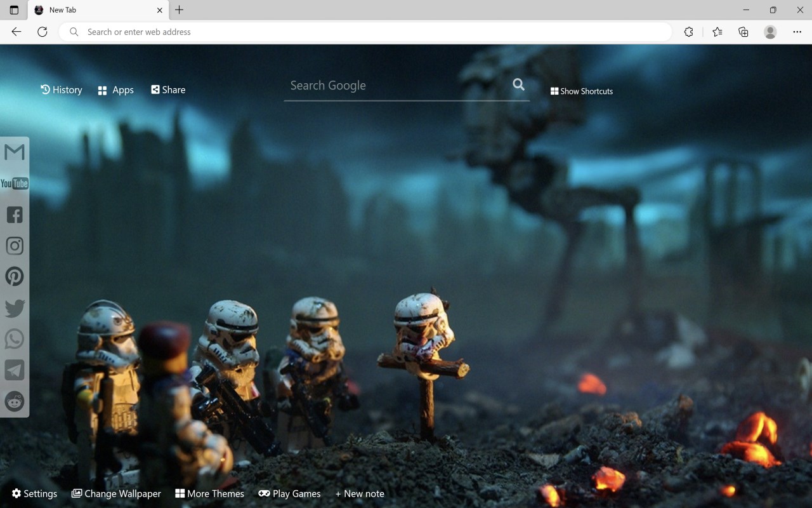
Task: Restore down the browser window
Action: (x=773, y=10)
